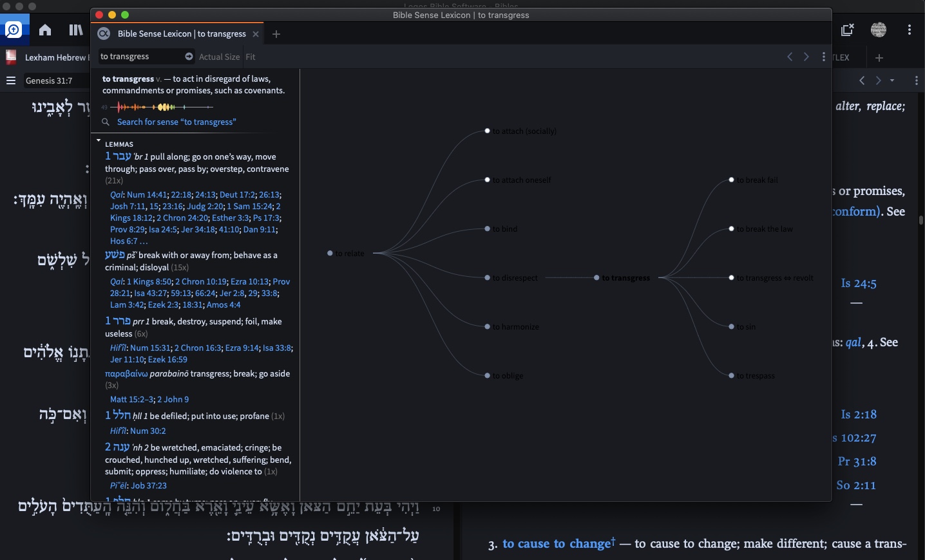The image size is (925, 560).
Task: Switch to Actual Size view
Action: tap(219, 57)
